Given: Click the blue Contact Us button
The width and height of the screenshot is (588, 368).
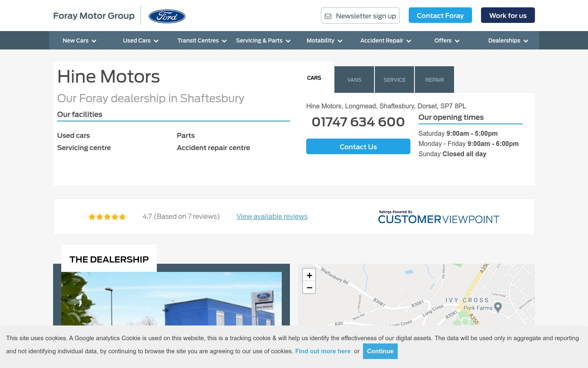Looking at the screenshot, I should pos(358,146).
